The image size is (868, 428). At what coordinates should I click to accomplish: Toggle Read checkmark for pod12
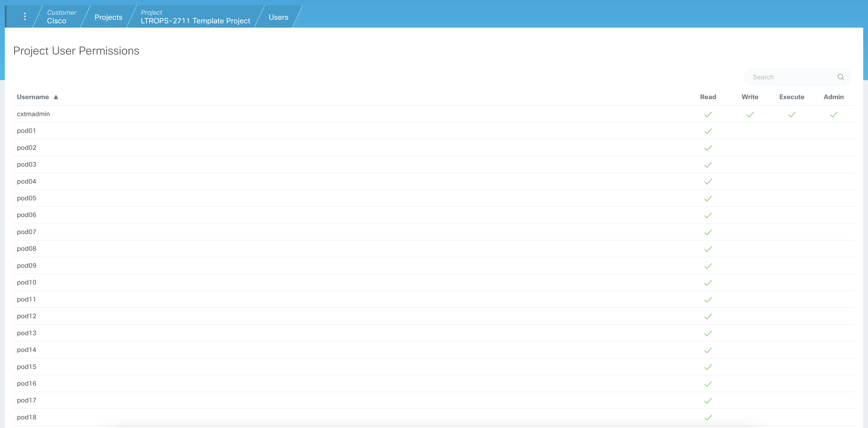click(x=708, y=317)
